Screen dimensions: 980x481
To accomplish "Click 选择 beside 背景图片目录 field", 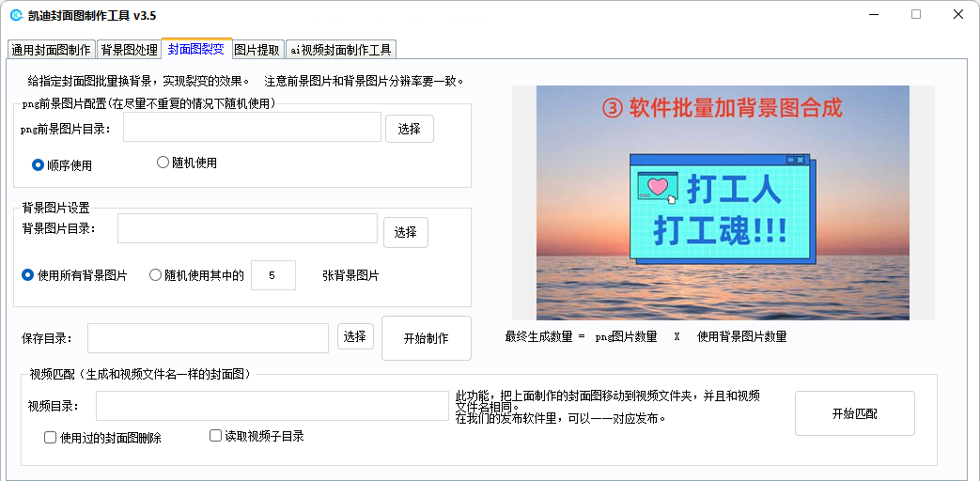I will [x=406, y=232].
